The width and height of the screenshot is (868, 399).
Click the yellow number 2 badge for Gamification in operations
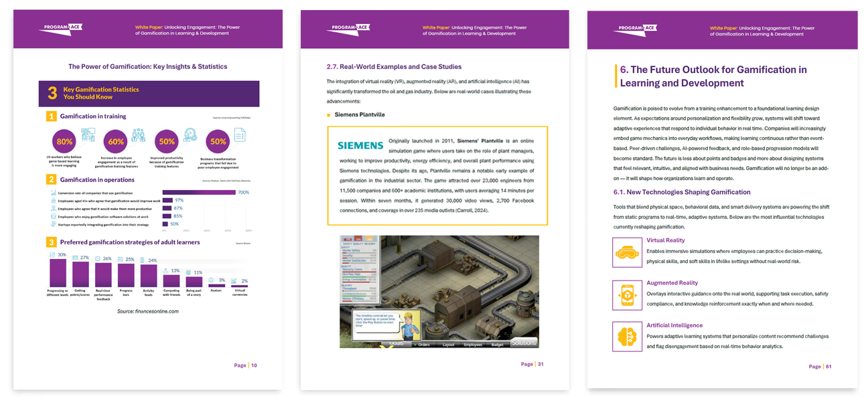point(51,179)
